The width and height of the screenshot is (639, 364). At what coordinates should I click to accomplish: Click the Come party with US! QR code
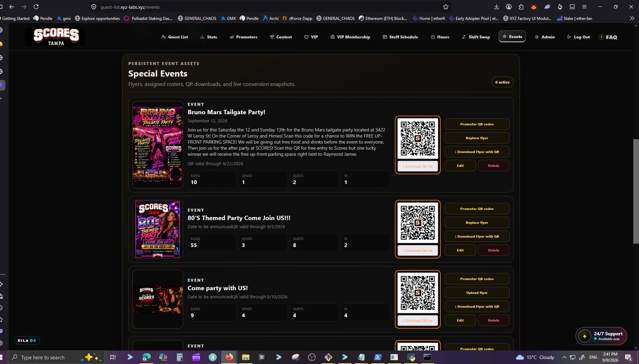418,293
